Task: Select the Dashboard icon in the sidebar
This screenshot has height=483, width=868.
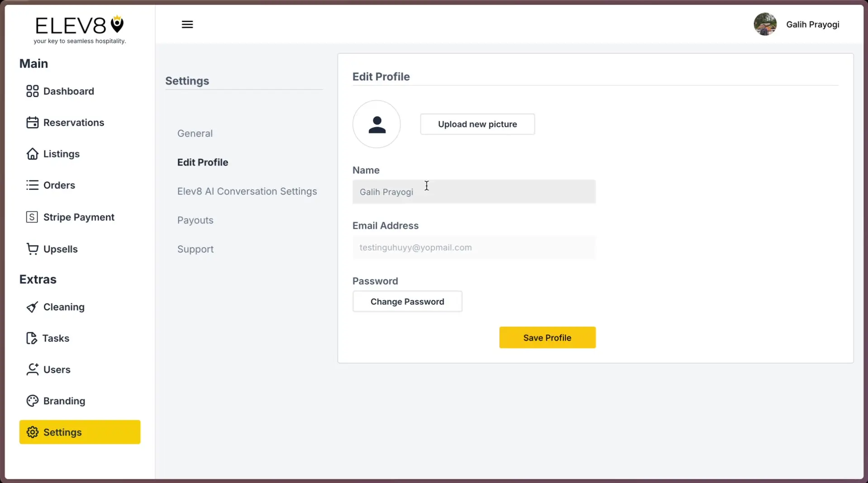Action: [x=31, y=91]
